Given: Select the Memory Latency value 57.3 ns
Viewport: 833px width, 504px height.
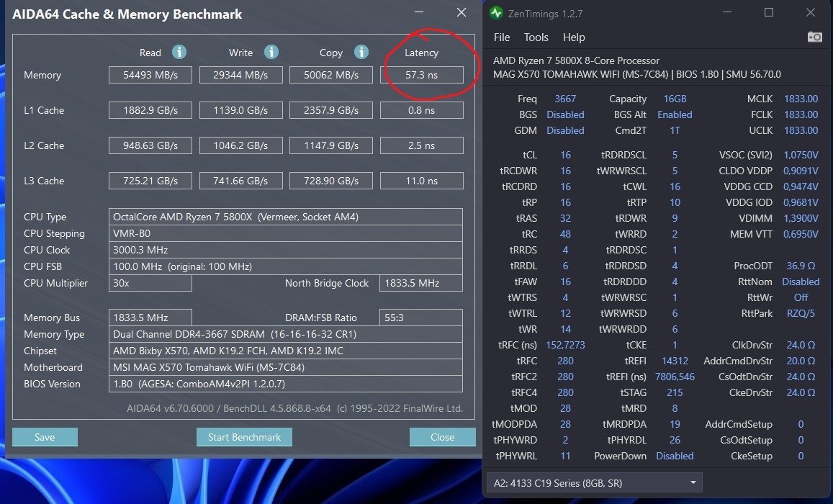Looking at the screenshot, I should point(421,75).
